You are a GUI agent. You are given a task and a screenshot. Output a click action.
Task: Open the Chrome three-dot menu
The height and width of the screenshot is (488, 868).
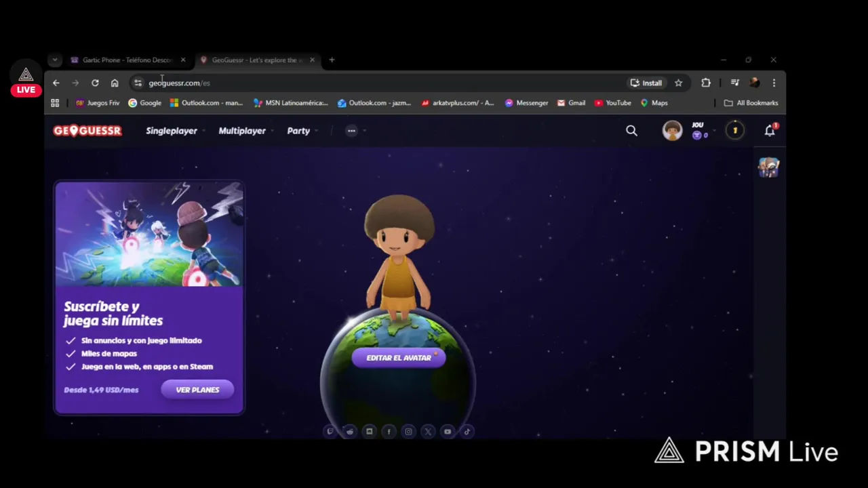coord(774,83)
